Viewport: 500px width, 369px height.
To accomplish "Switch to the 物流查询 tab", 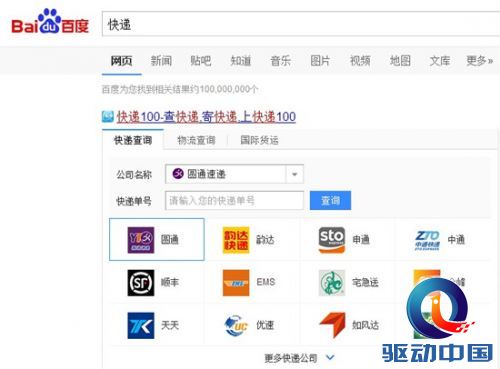I will (196, 140).
